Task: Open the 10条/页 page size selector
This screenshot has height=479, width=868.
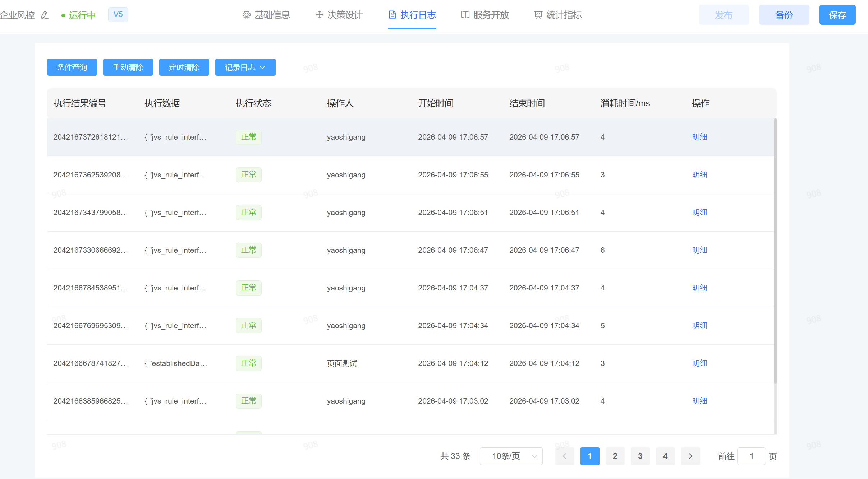Action: pyautogui.click(x=511, y=456)
